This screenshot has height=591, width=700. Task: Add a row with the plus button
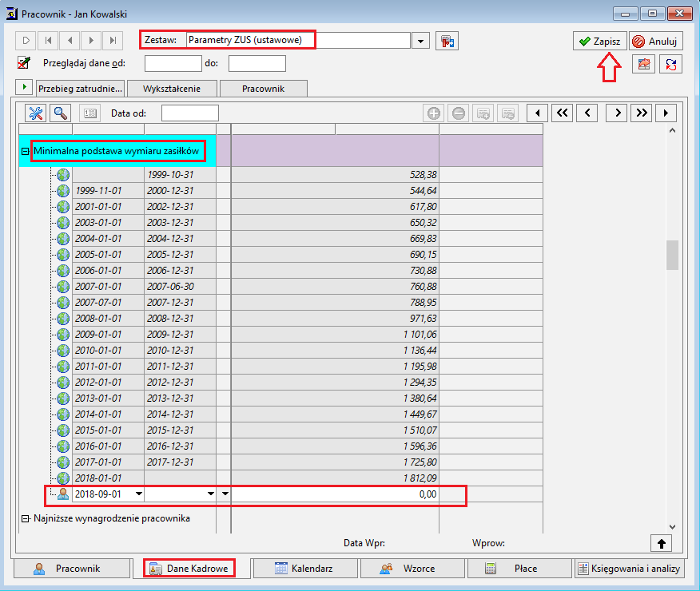pos(434,113)
